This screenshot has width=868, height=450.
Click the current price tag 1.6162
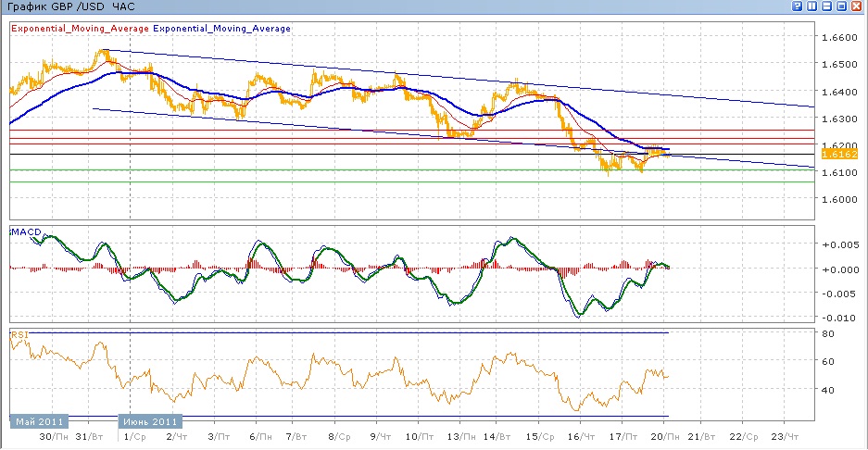pyautogui.click(x=839, y=155)
